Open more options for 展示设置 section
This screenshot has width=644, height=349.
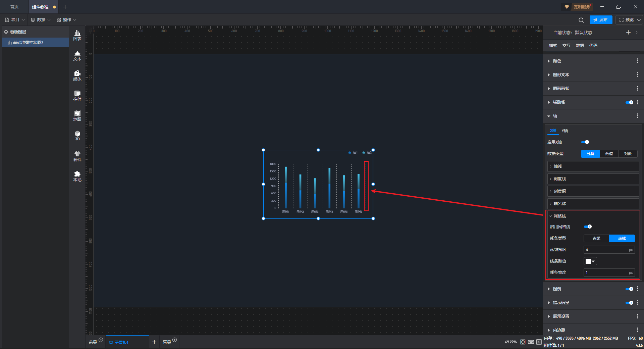(637, 316)
